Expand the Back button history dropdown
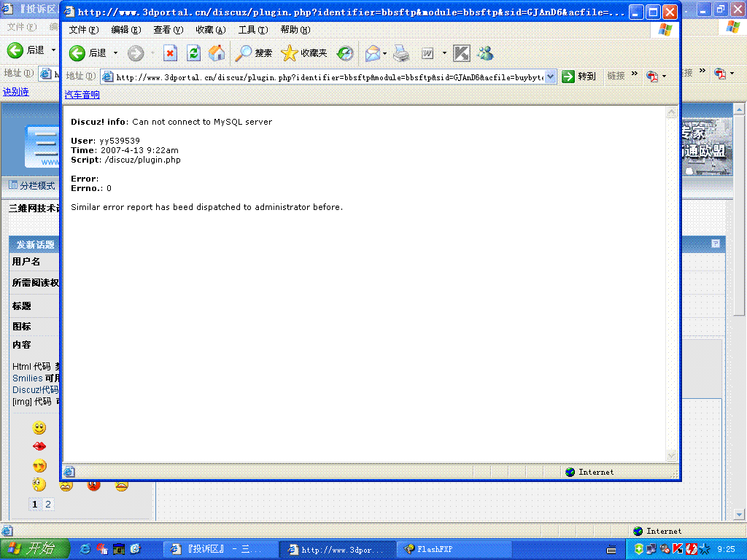 (x=115, y=53)
